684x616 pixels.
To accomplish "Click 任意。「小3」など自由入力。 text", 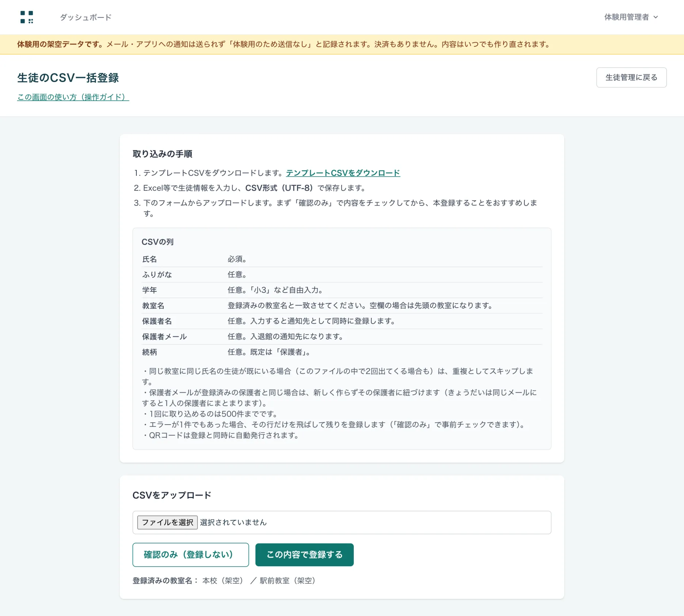I will (x=275, y=290).
